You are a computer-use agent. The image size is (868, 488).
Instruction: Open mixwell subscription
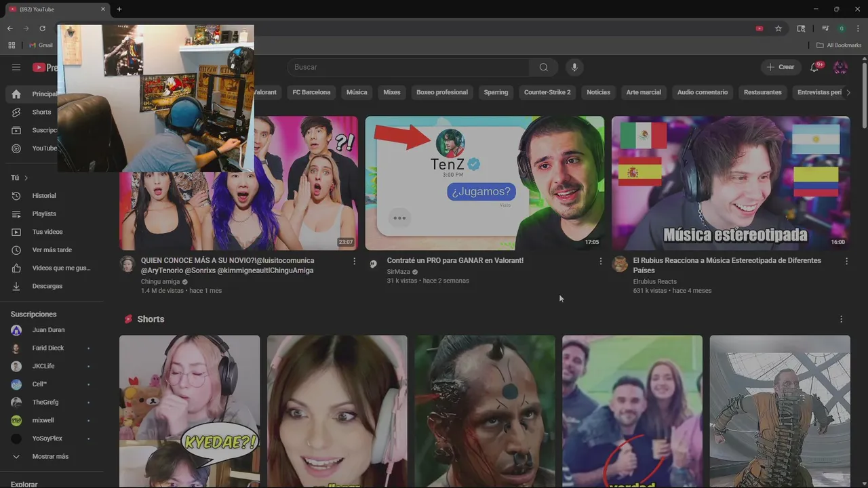pos(52,420)
